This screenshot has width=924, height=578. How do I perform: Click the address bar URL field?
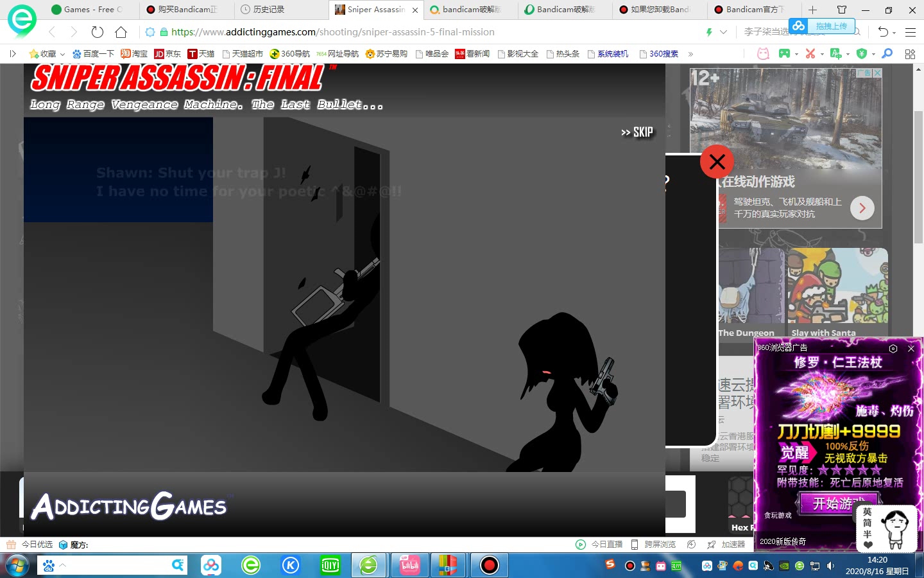pyautogui.click(x=424, y=32)
